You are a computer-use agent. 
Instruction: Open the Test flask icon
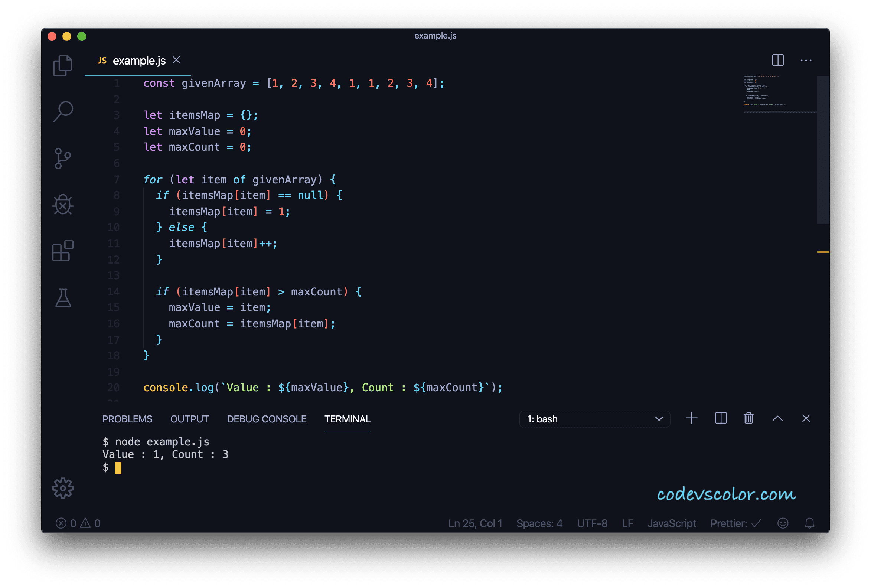[63, 298]
